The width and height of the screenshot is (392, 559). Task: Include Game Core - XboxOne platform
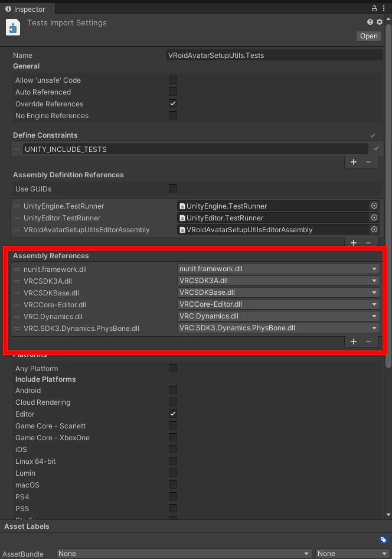pos(173,437)
